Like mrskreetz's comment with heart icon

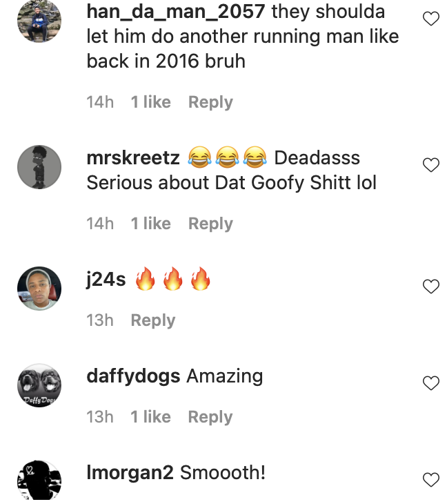(430, 165)
